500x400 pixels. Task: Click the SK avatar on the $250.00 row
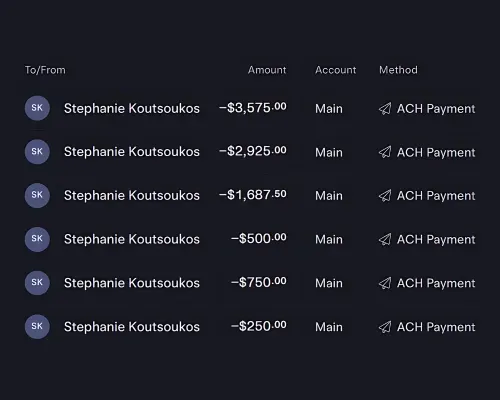[37, 326]
